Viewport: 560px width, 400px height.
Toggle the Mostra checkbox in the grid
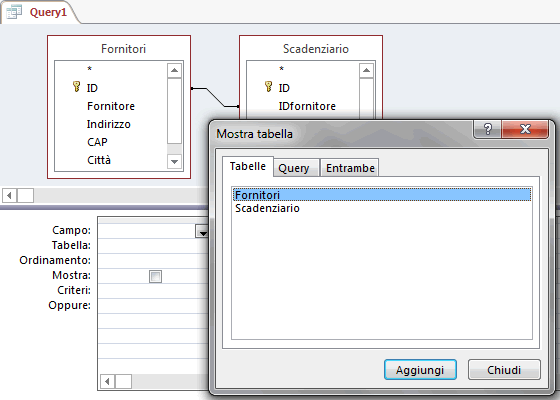click(x=155, y=276)
